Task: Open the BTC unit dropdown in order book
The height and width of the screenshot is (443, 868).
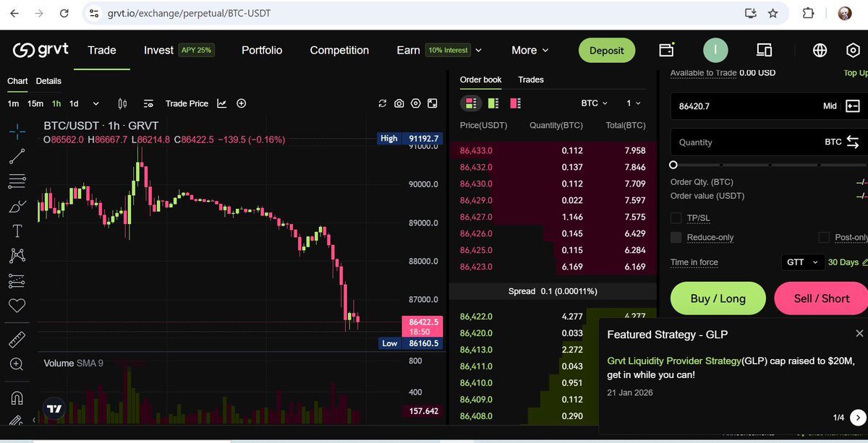Action: coord(595,103)
